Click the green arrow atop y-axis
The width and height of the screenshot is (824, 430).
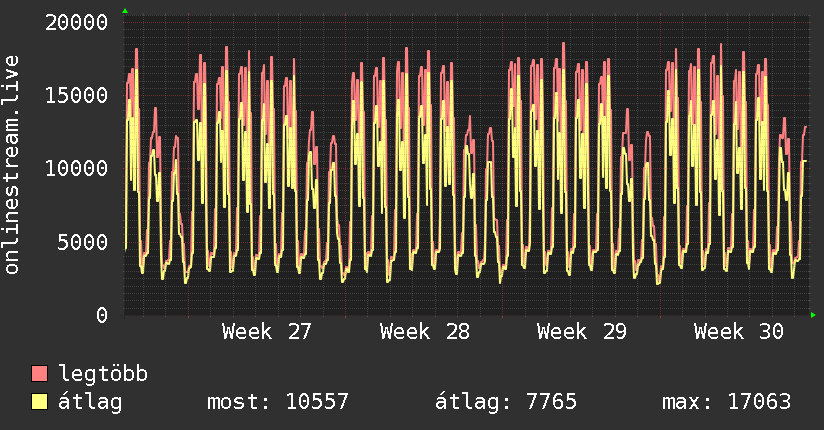tap(125, 11)
